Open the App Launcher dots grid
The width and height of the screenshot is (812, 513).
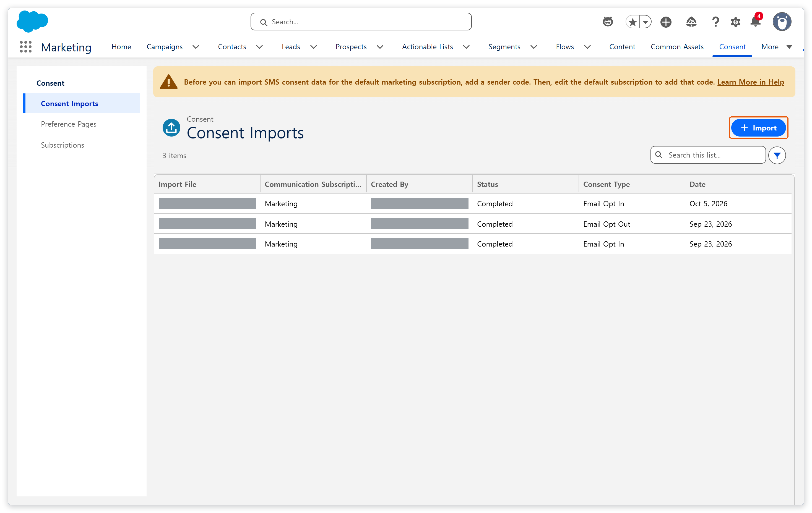pyautogui.click(x=26, y=47)
